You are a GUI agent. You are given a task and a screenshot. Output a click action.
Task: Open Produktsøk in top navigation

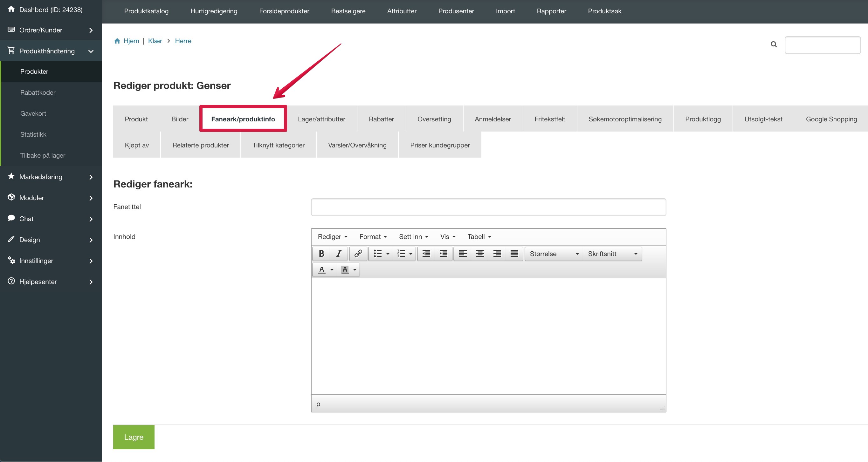tap(604, 11)
